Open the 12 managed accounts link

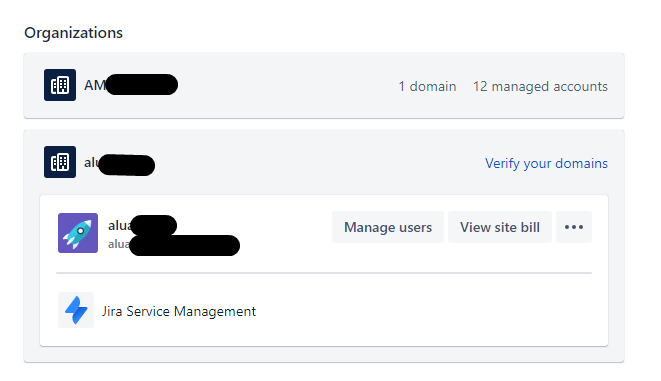(540, 86)
